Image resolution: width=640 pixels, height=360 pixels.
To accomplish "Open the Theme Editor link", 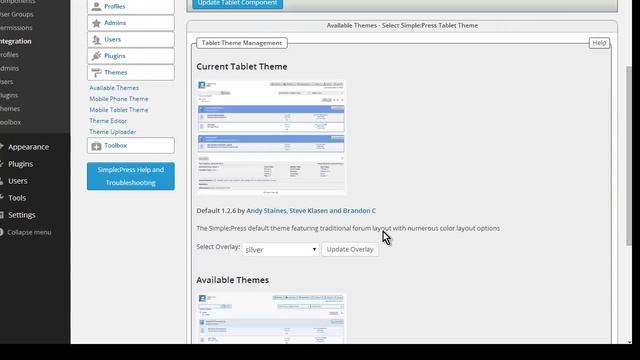I will pos(108,121).
